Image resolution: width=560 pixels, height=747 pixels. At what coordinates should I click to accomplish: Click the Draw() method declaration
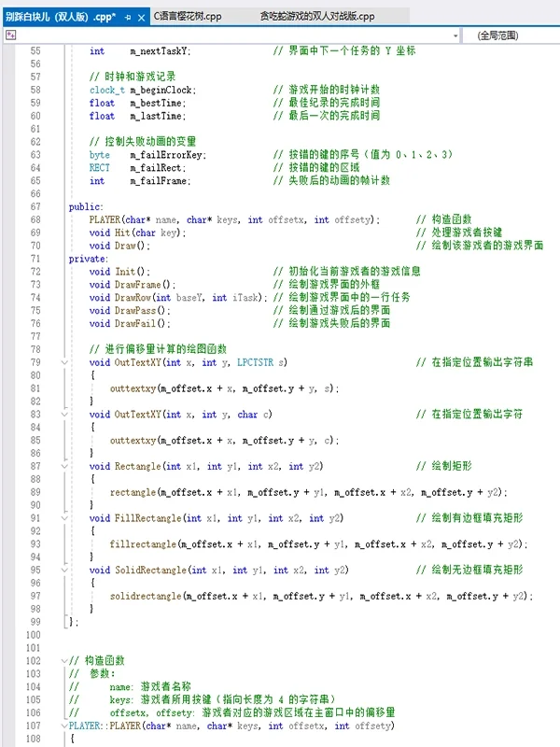coord(119,246)
